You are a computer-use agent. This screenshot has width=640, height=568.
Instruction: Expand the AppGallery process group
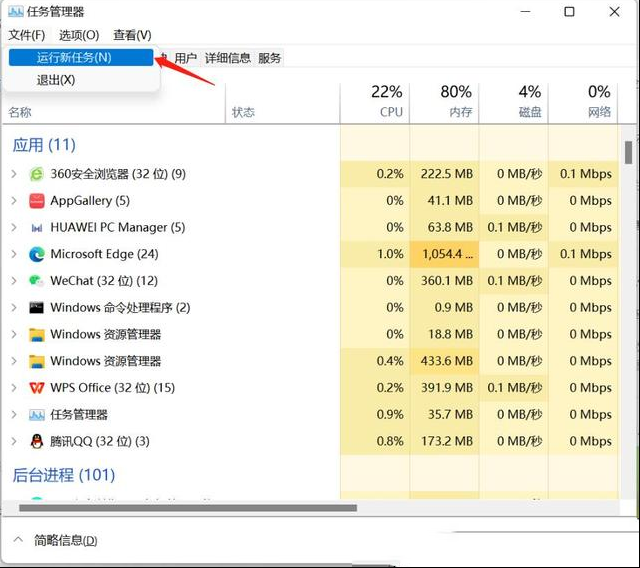14,201
